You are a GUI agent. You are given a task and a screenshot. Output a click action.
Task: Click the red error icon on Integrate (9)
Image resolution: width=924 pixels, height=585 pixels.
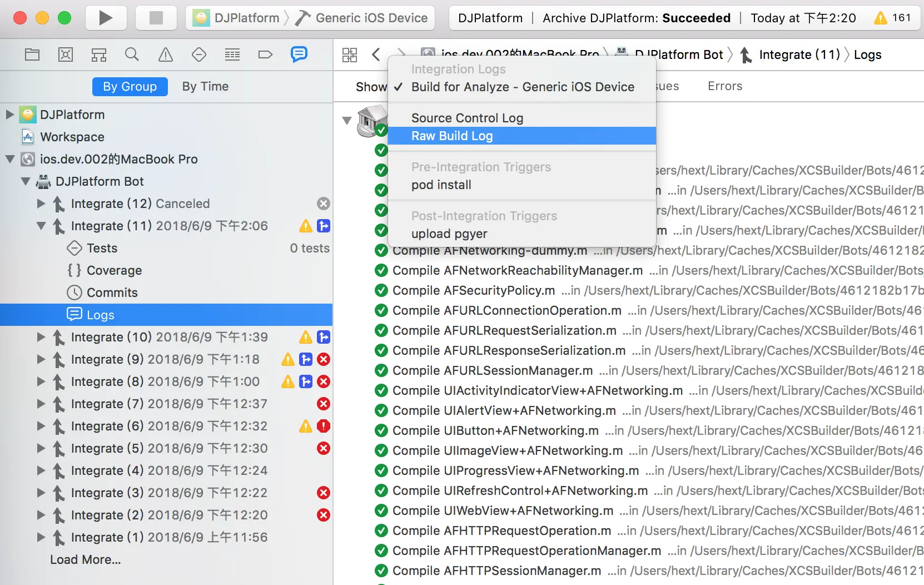pyautogui.click(x=324, y=359)
